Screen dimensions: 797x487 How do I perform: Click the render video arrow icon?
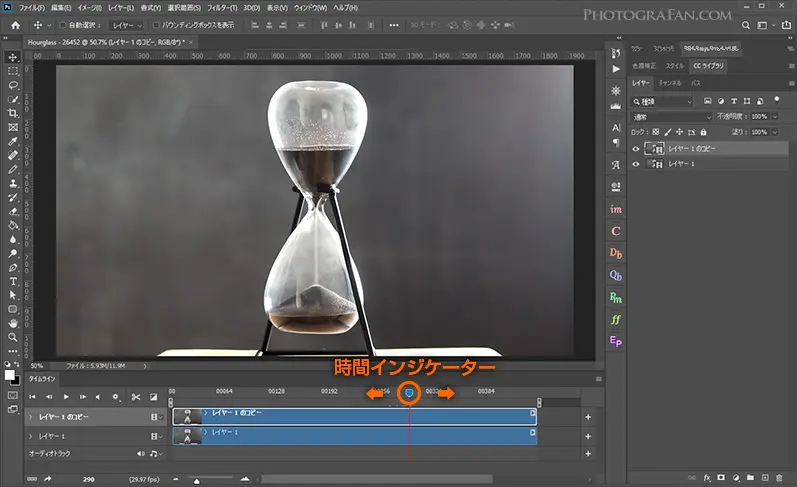tap(48, 479)
